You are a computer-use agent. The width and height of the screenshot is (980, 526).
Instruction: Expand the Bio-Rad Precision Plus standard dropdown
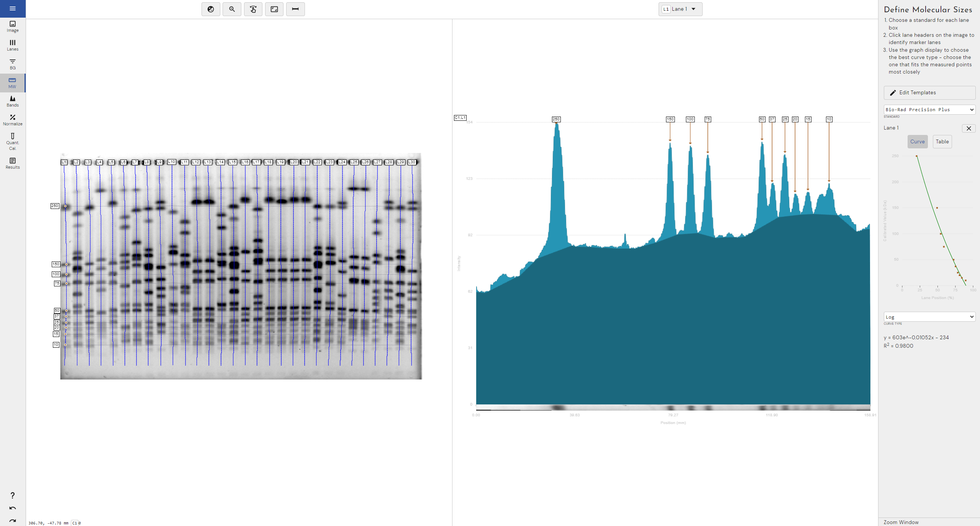coord(929,110)
